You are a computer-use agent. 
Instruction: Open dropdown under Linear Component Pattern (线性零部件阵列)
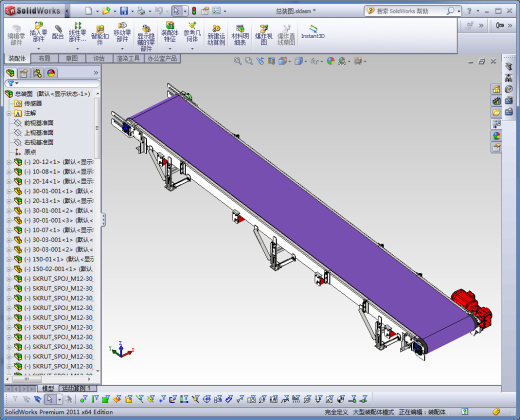tap(77, 49)
